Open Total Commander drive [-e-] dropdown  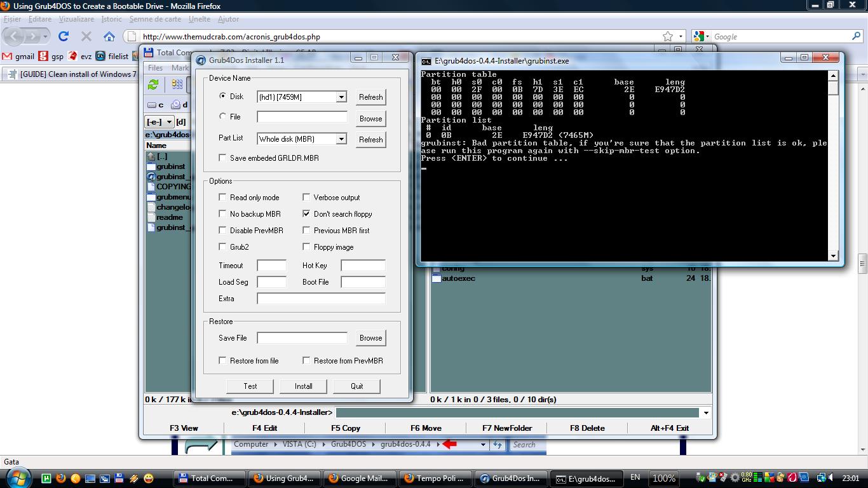point(159,121)
